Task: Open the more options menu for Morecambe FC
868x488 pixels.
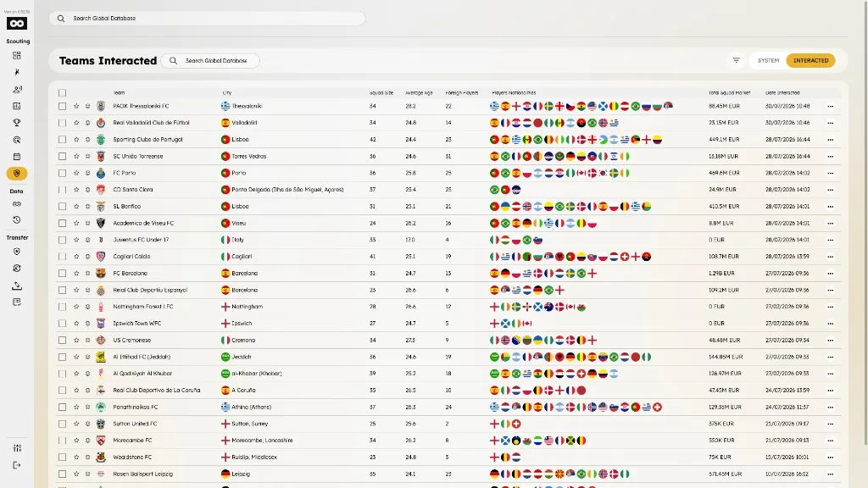Action: point(831,441)
